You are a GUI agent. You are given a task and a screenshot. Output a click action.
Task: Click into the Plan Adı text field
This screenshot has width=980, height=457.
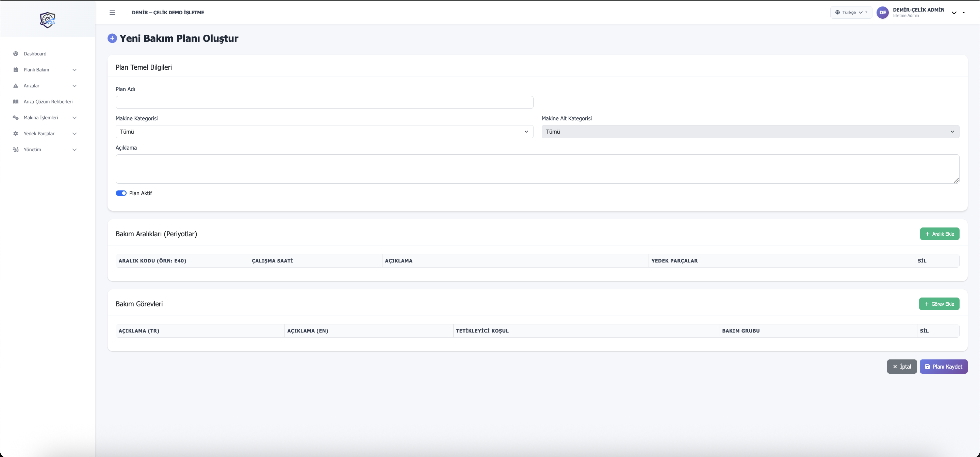(324, 102)
